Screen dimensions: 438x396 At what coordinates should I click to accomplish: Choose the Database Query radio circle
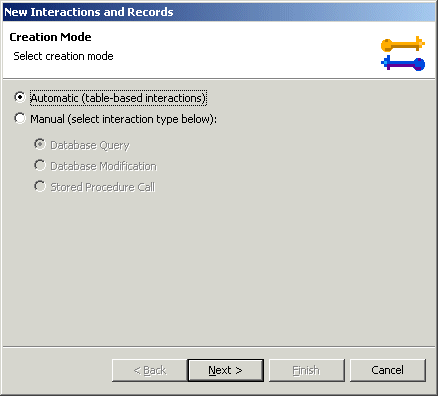point(40,144)
